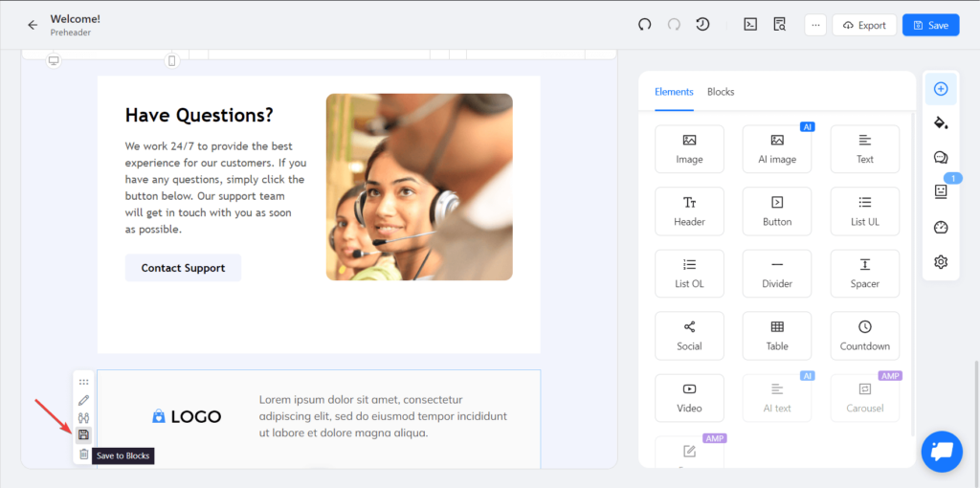Select the AI image element
Screen dimensions: 980x488
(777, 148)
